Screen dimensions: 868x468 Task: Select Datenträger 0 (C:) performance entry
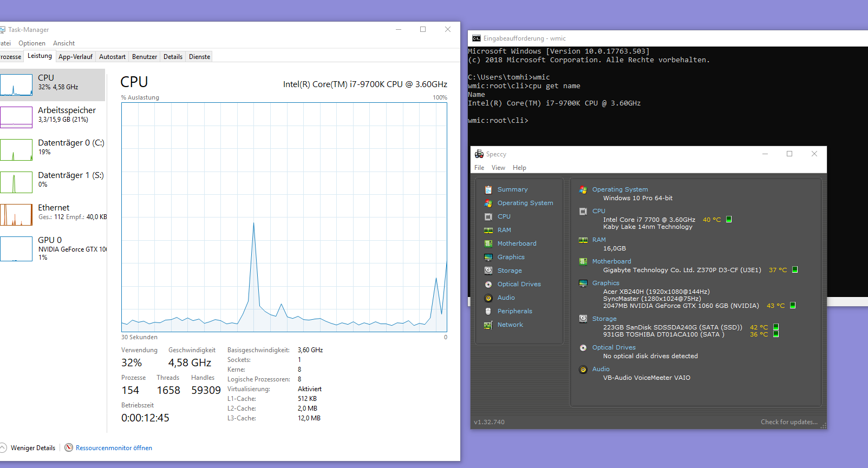coord(53,150)
